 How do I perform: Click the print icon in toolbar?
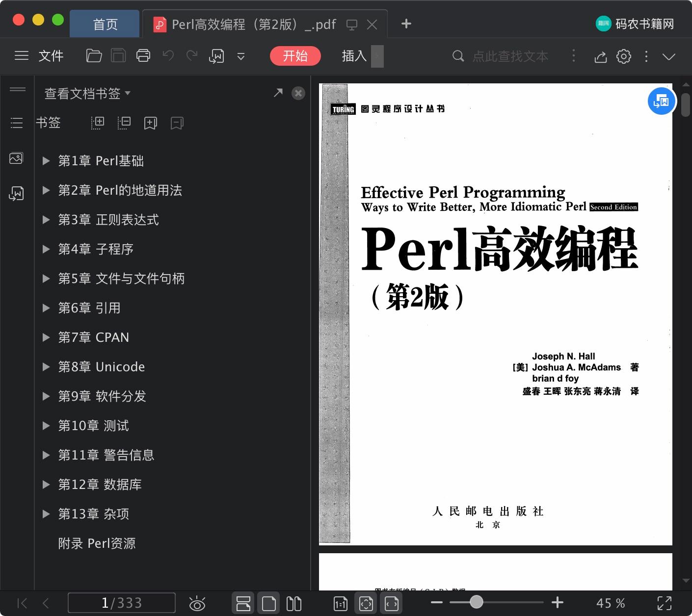coord(143,56)
